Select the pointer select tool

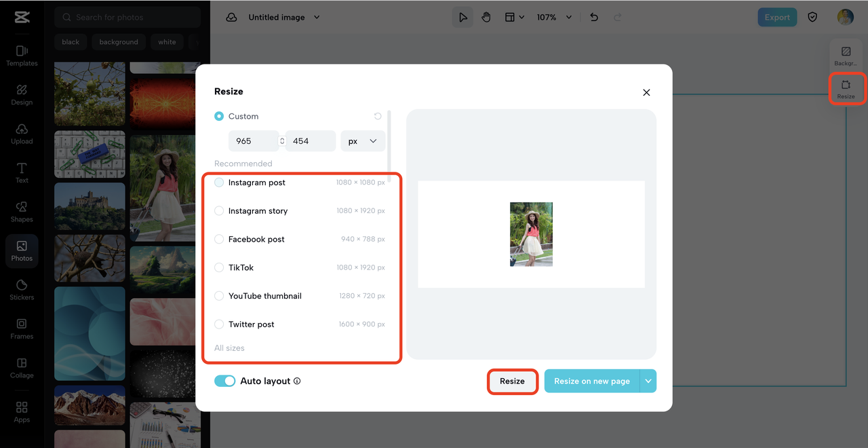[x=463, y=17]
